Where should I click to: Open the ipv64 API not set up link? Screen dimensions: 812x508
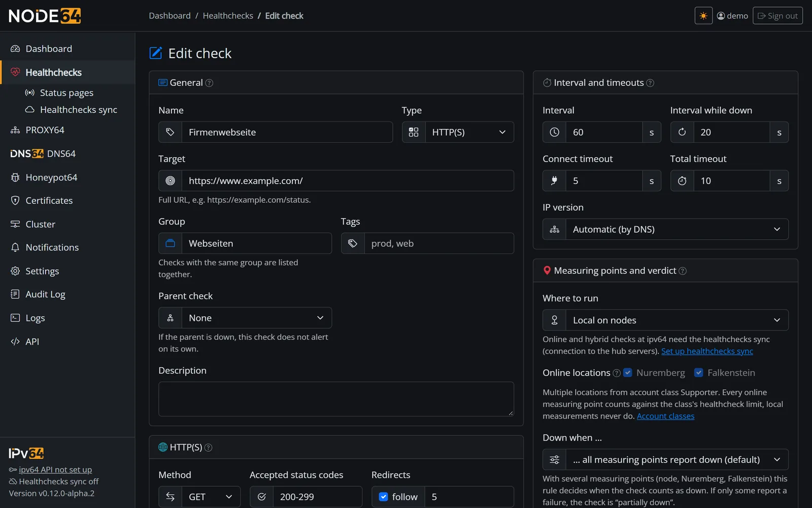pyautogui.click(x=55, y=470)
